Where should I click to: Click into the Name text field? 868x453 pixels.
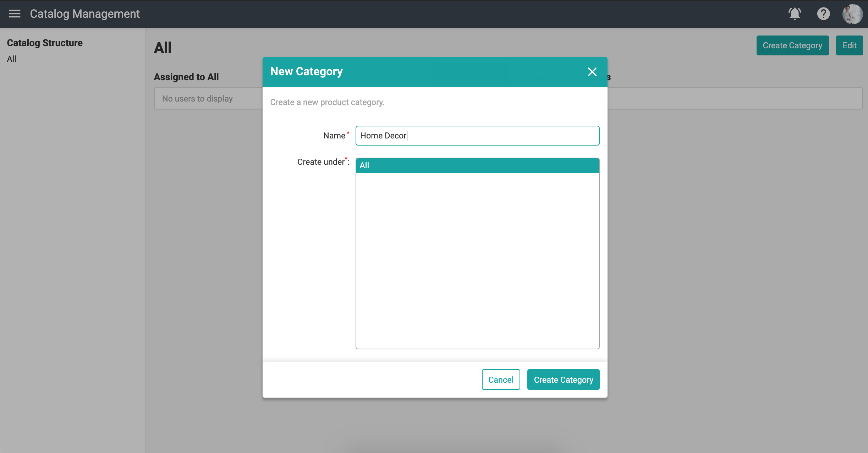pos(477,136)
